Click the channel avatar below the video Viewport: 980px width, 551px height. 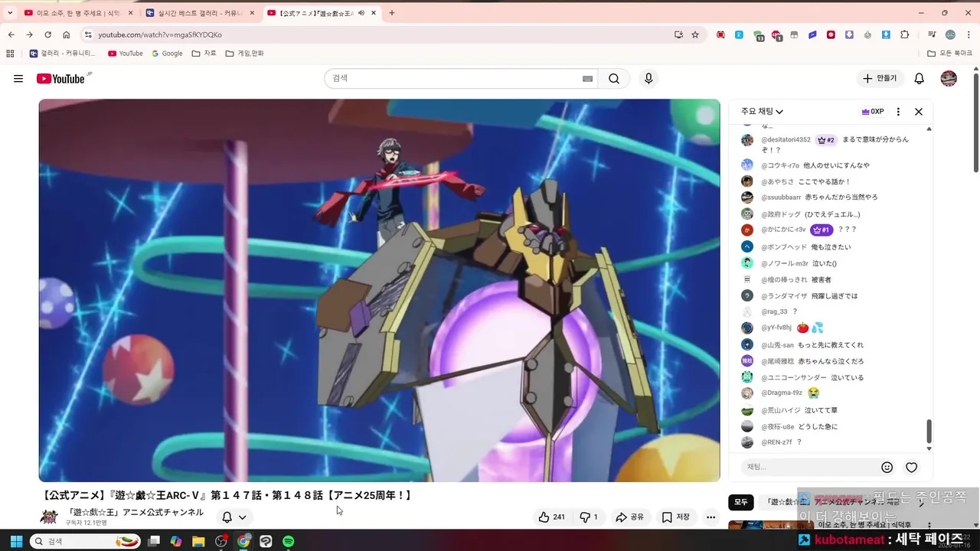pos(49,517)
